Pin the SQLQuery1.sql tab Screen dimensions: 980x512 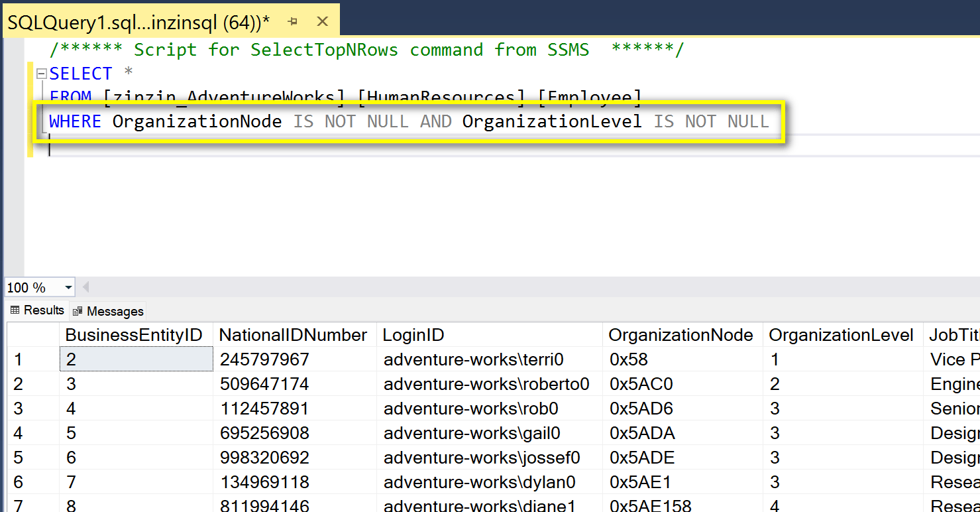click(293, 22)
